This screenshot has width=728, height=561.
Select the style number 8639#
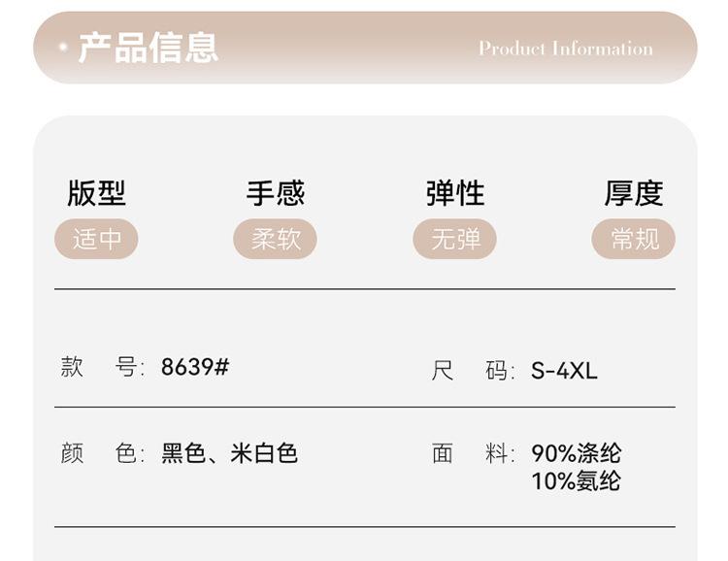pos(195,368)
